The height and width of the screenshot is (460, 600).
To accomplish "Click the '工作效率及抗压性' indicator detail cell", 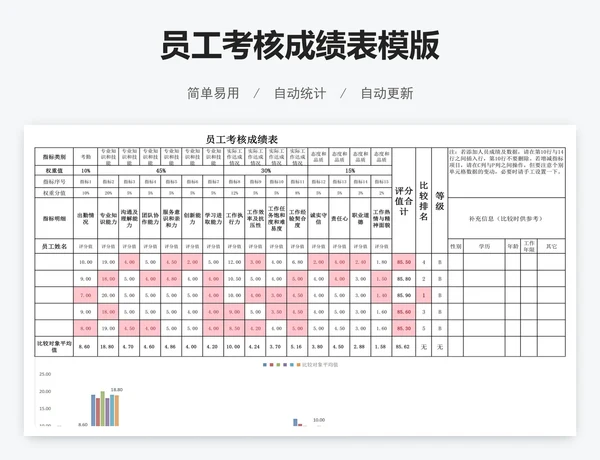I will (255, 219).
